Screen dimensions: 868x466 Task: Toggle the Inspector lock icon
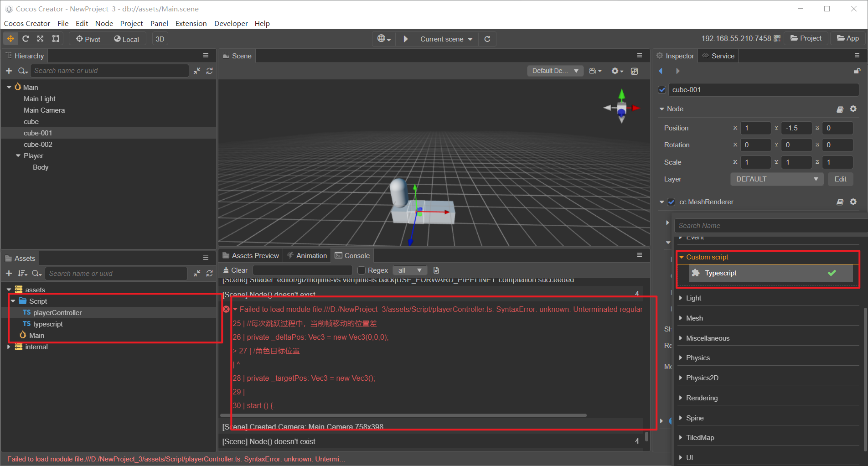click(x=857, y=71)
